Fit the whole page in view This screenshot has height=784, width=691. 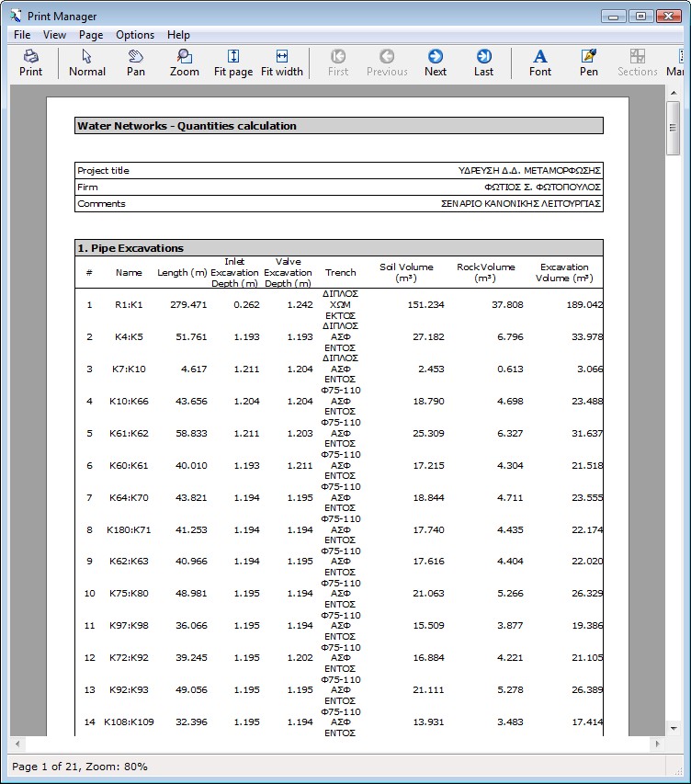pyautogui.click(x=233, y=62)
